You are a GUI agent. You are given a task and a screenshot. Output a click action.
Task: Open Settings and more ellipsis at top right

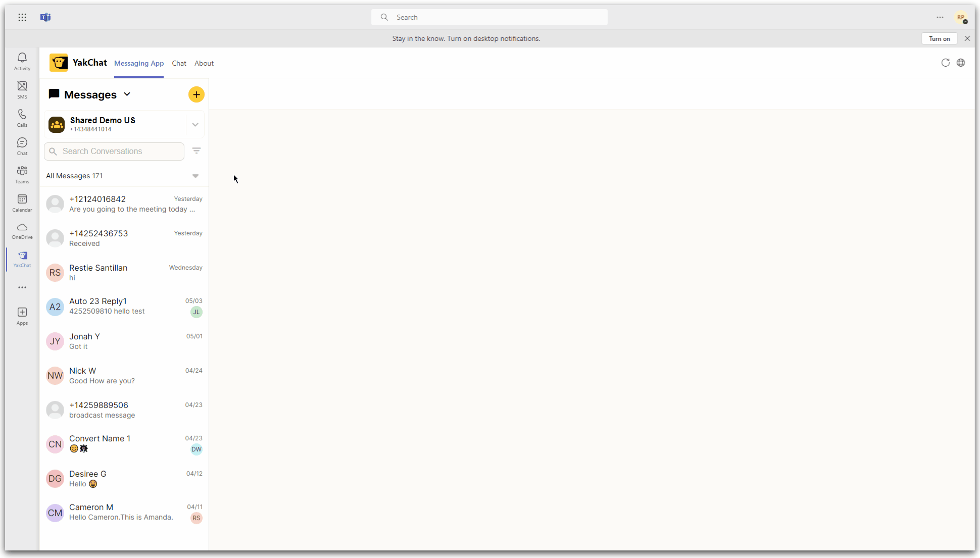pos(940,17)
